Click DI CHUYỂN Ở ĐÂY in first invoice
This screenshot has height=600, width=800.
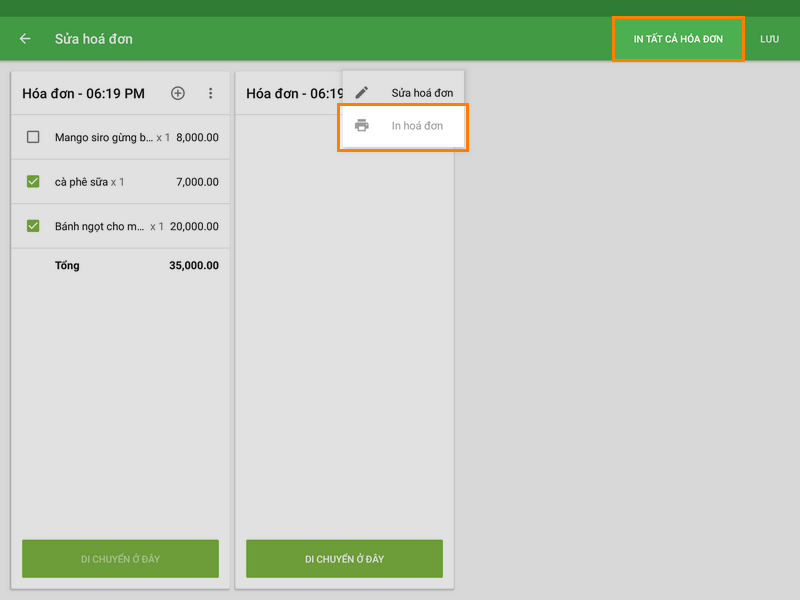coord(120,559)
